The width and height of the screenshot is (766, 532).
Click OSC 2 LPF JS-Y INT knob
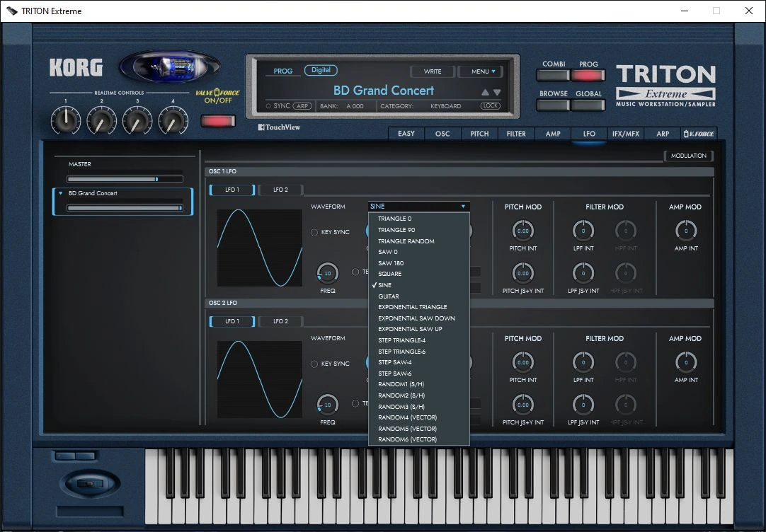pyautogui.click(x=583, y=405)
